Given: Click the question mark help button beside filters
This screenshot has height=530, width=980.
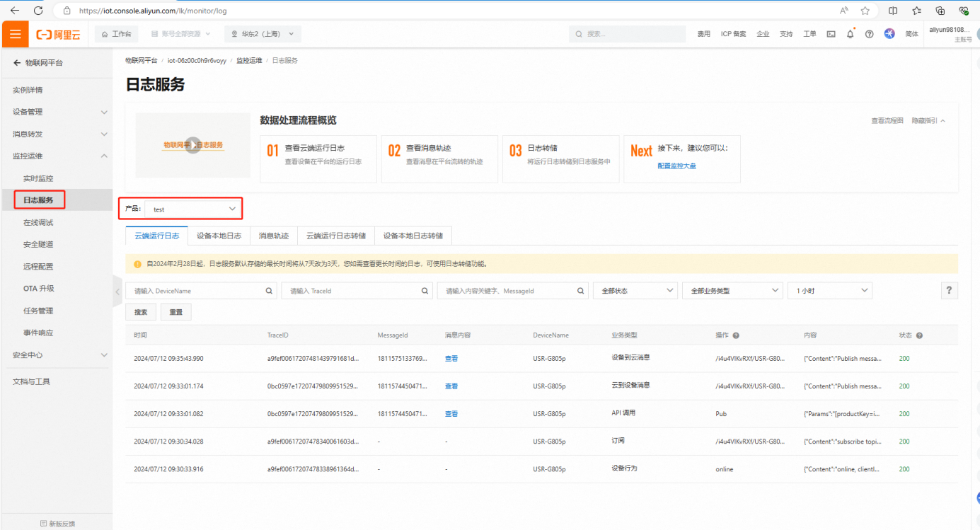Looking at the screenshot, I should pos(949,290).
